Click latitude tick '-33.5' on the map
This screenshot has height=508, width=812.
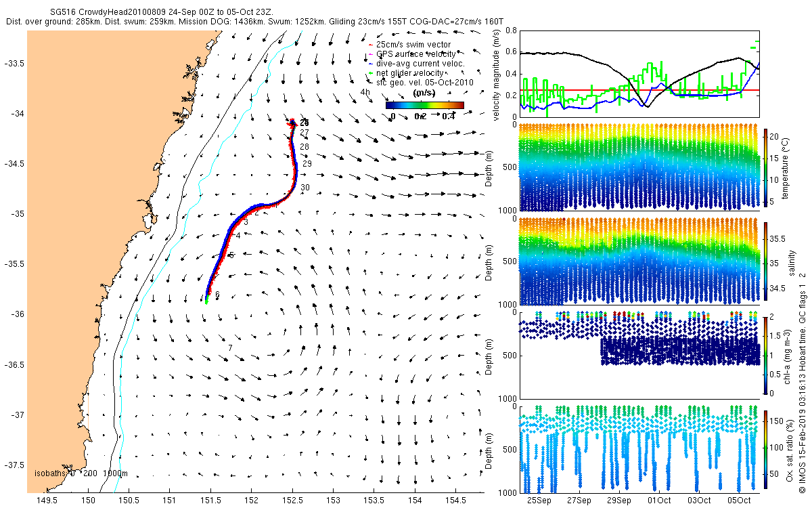14,64
